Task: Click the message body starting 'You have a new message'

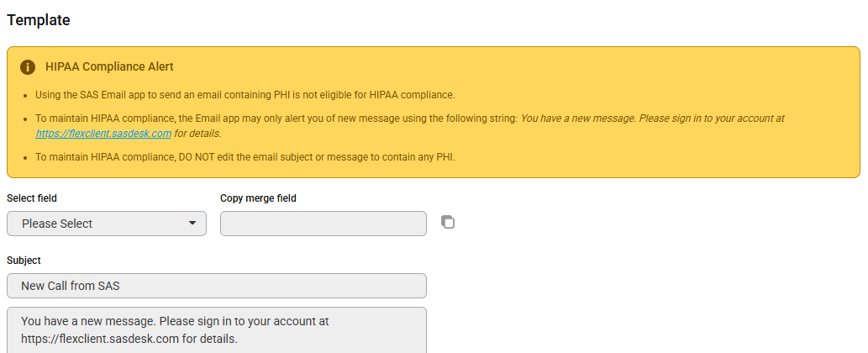Action: 217,330
